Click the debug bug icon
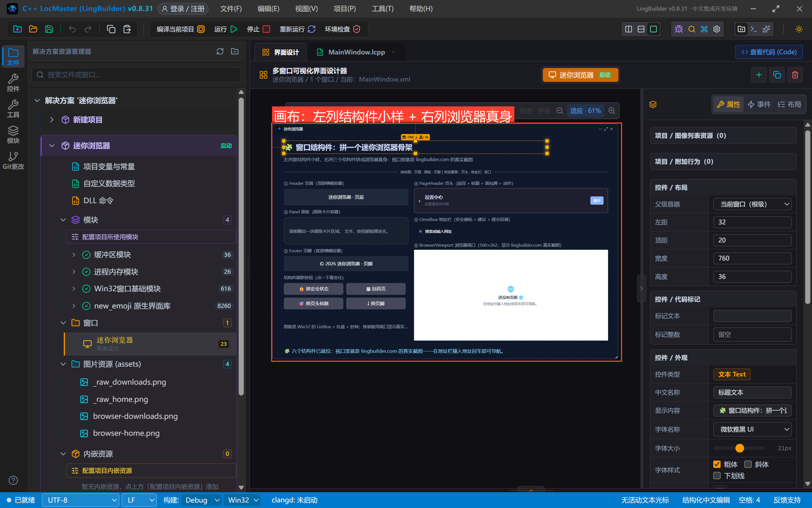812x508 pixels. coord(679,29)
